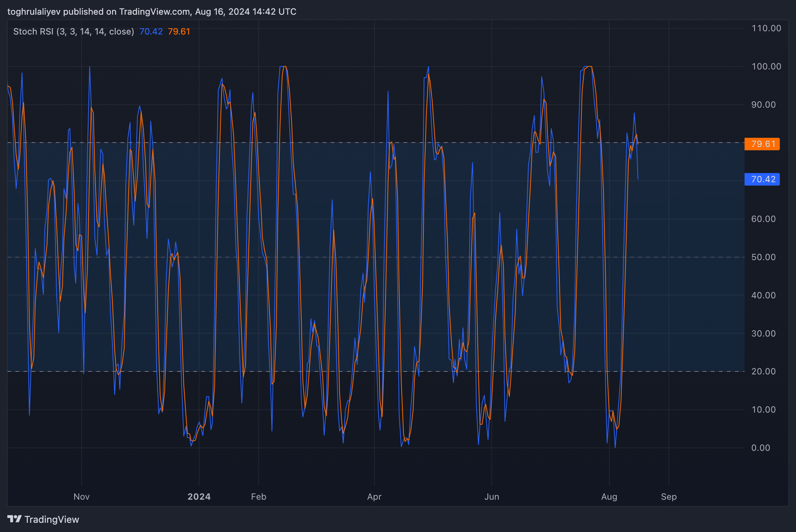
Task: Click the 2024 date axis label
Action: (199, 497)
